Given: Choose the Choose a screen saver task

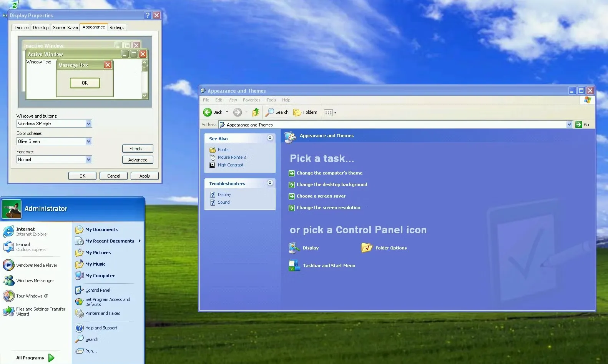Looking at the screenshot, I should 321,196.
